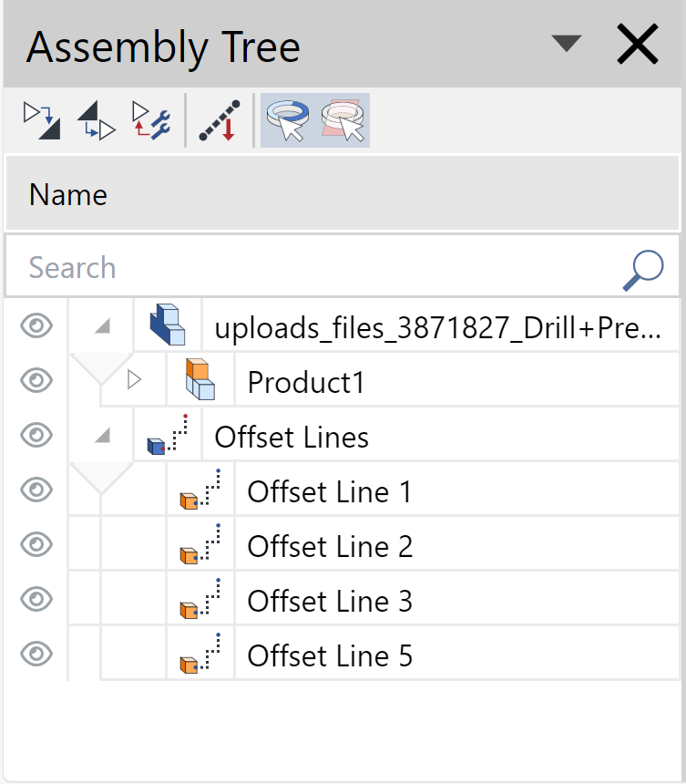Click the Offset Lines group icon
This screenshot has width=686, height=784.
pos(168,434)
